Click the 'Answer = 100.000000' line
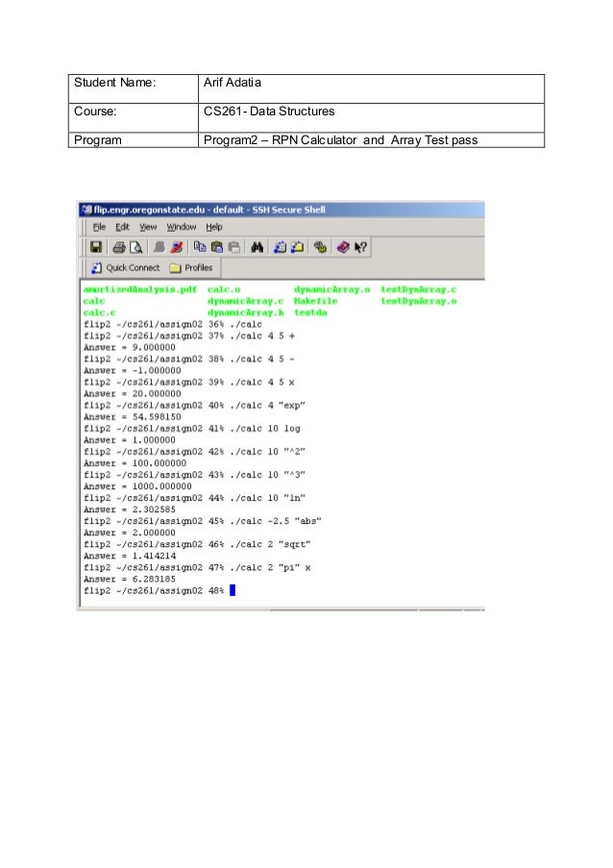This screenshot has height=868, width=613. pos(135,463)
